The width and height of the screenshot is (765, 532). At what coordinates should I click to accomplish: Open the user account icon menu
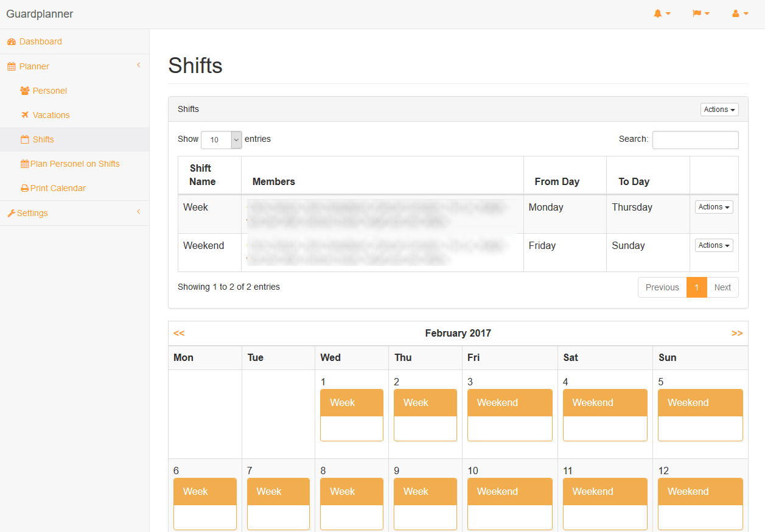coord(739,14)
